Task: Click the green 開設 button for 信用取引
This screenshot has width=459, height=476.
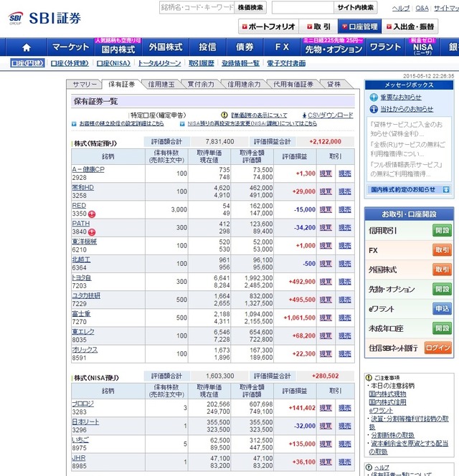Action: 442,230
